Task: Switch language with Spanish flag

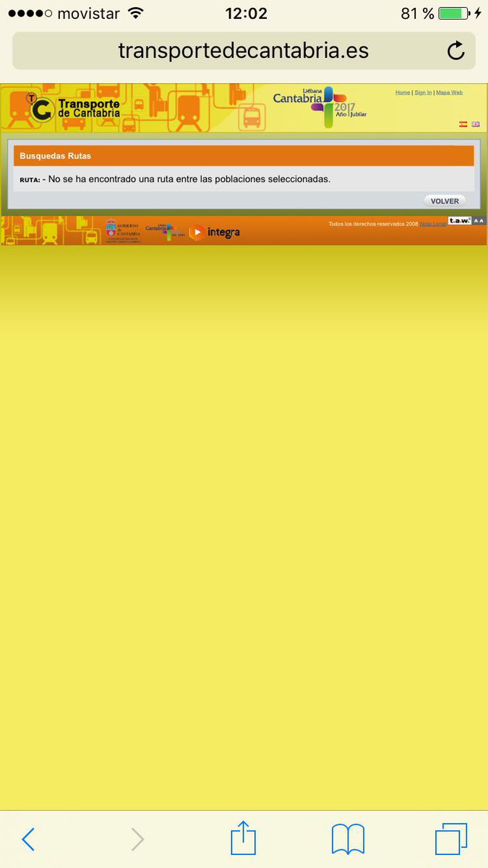Action: point(463,124)
